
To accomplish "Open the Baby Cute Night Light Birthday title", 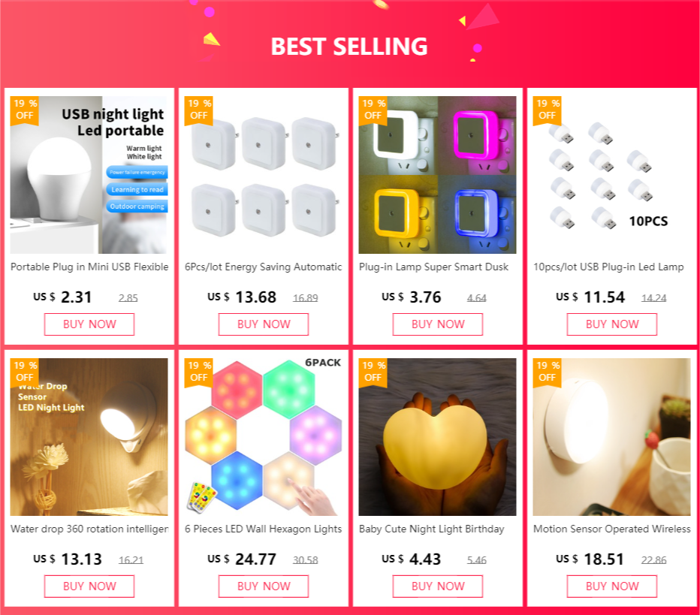I will click(x=432, y=529).
